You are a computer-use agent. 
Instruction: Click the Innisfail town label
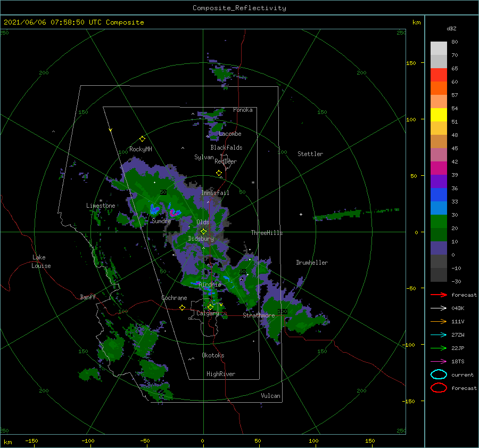click(215, 193)
